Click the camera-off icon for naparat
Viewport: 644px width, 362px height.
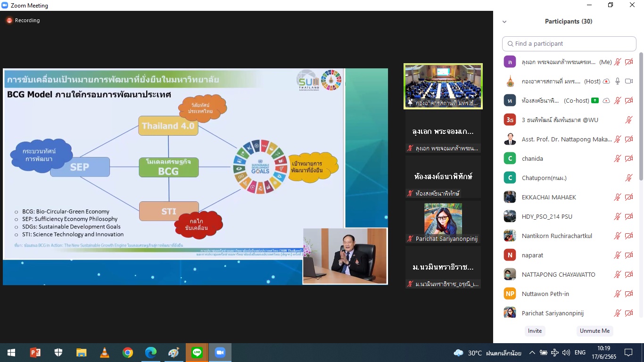[x=629, y=255]
